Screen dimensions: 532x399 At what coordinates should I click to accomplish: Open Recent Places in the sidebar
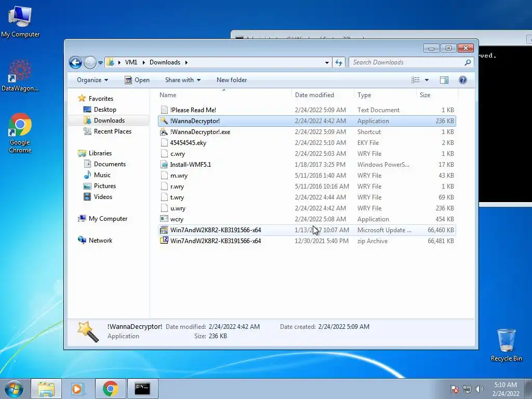112,131
